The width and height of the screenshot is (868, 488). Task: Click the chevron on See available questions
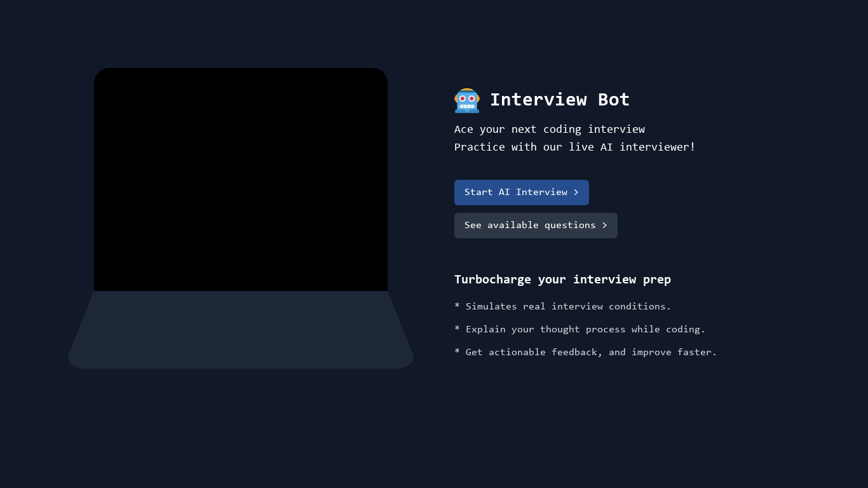603,225
